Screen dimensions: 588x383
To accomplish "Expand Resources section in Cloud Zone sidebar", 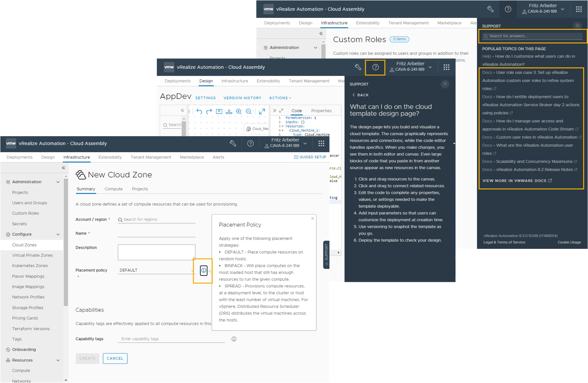I will pyautogui.click(x=58, y=360).
